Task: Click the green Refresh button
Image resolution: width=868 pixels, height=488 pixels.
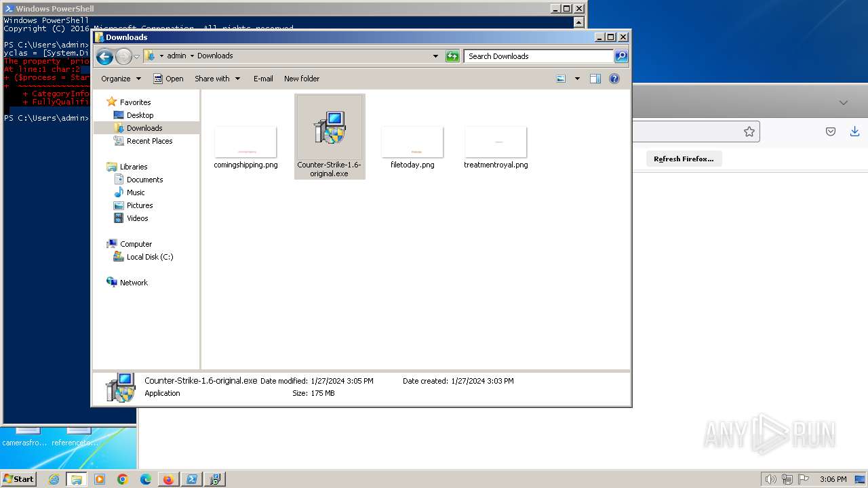Action: click(x=452, y=56)
